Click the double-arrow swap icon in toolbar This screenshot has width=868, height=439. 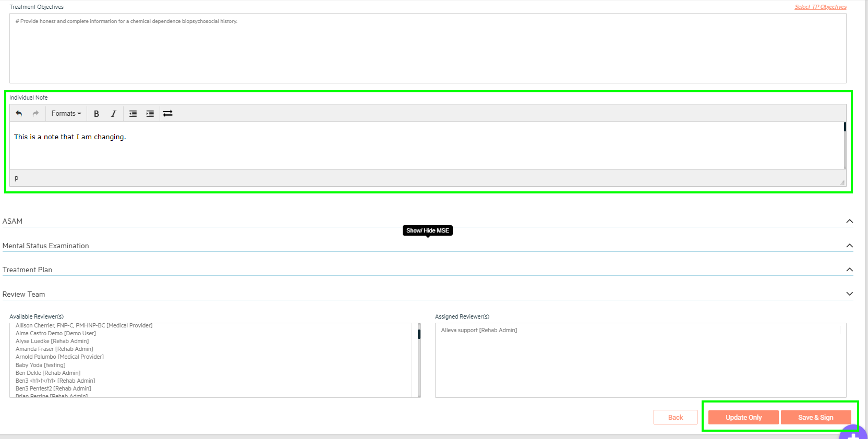(167, 114)
